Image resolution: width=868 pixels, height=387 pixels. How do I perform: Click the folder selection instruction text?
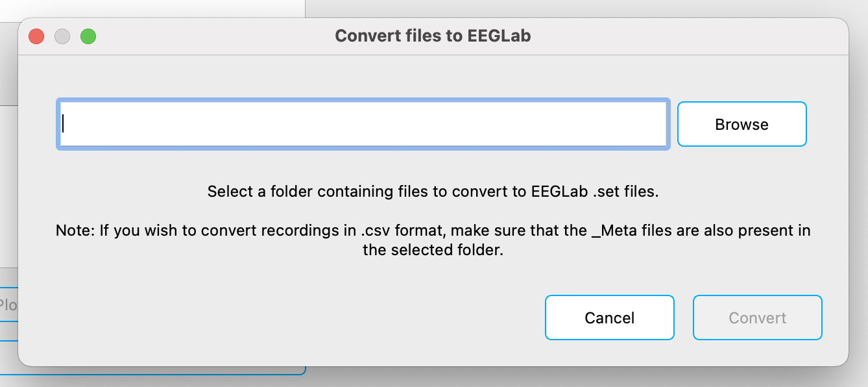(432, 192)
